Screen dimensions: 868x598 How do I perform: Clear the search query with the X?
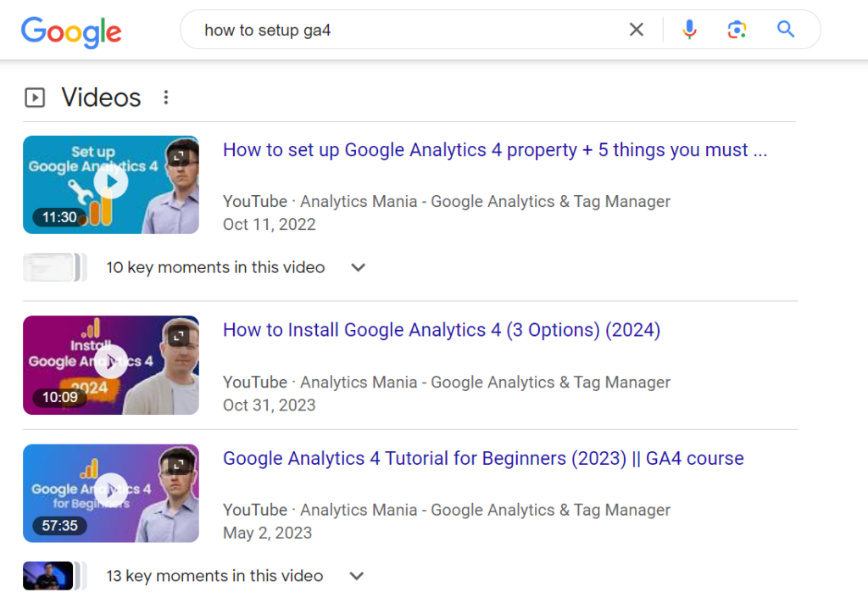(x=637, y=30)
